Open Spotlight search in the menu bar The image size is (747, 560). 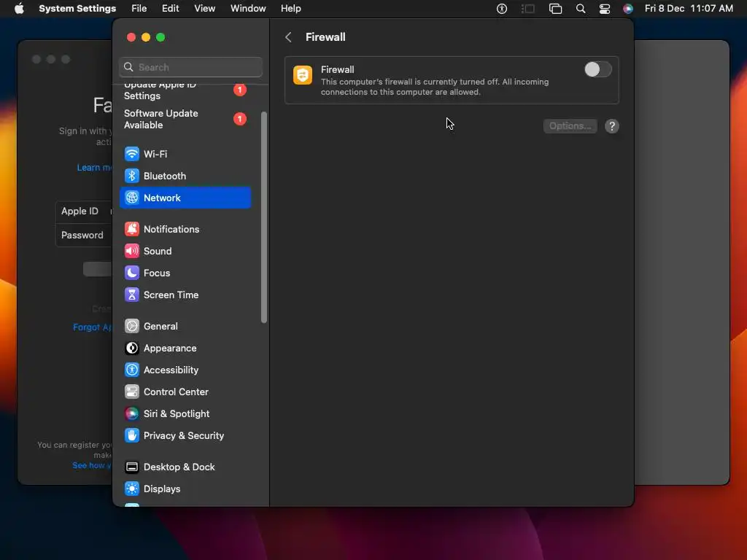[580, 9]
